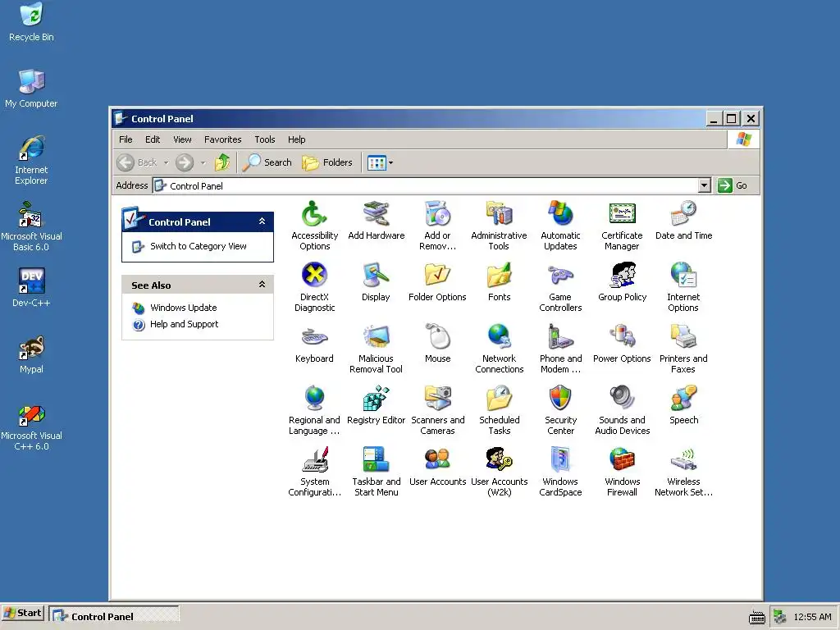Open Wireless Network Setup icon
The image size is (840, 630).
coord(683,460)
